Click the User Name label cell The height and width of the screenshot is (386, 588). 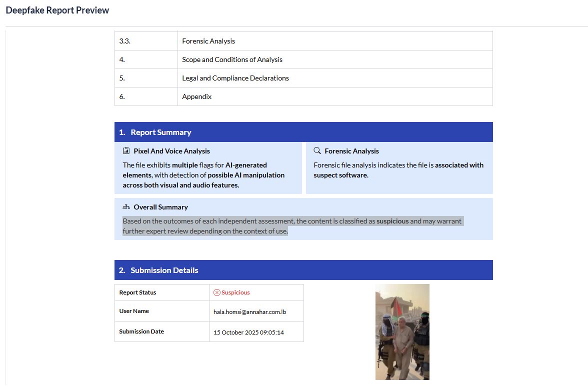(x=134, y=311)
